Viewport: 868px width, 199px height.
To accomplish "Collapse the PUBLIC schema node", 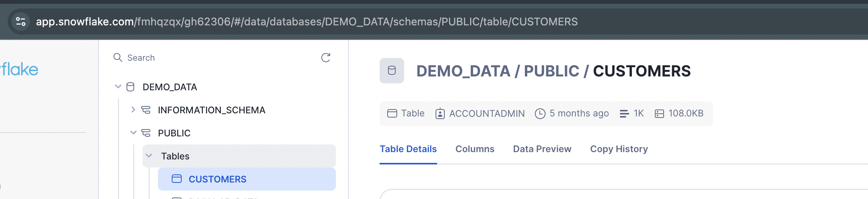I will coord(133,133).
